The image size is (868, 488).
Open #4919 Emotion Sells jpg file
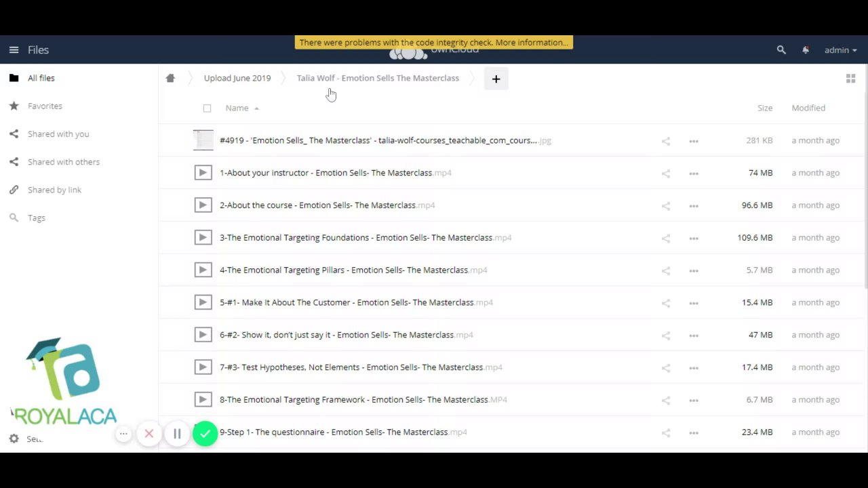385,140
